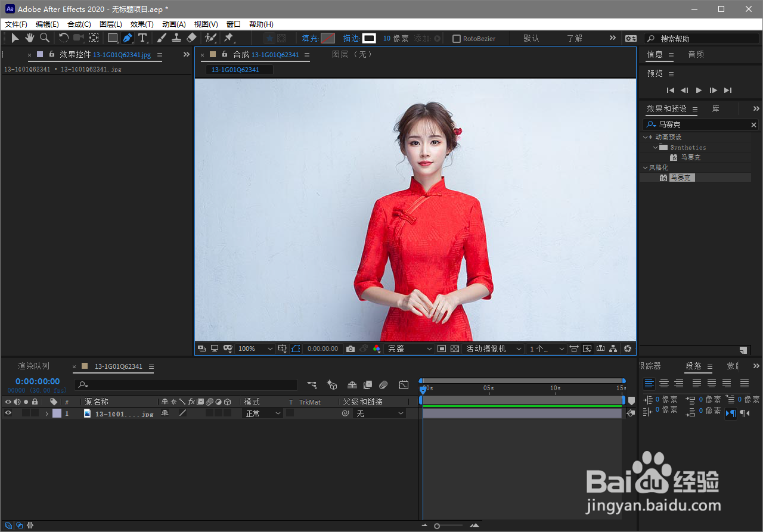The image size is (763, 532).
Task: Open the composition flowchart icon in viewer
Action: click(x=613, y=349)
